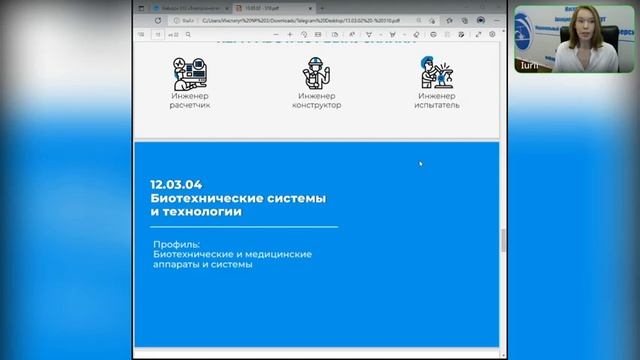This screenshot has width=640, height=360.
Task: Refresh the current page
Action: [158, 20]
